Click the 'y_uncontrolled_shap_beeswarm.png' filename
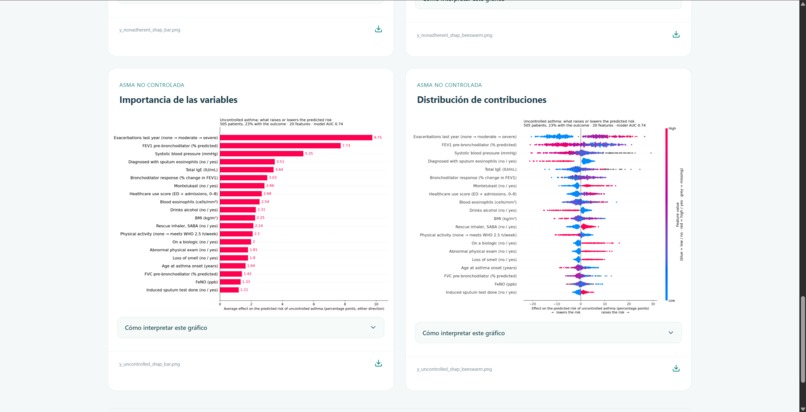Image resolution: width=806 pixels, height=412 pixels. 454,369
